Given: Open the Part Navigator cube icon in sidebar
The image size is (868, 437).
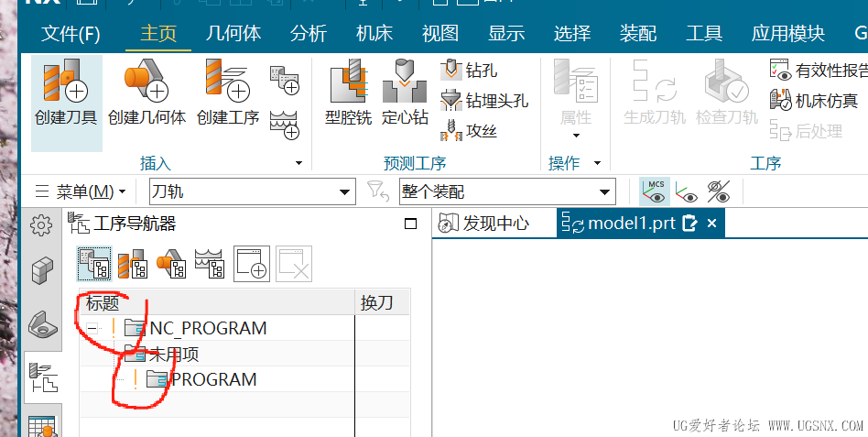Looking at the screenshot, I should tap(43, 271).
